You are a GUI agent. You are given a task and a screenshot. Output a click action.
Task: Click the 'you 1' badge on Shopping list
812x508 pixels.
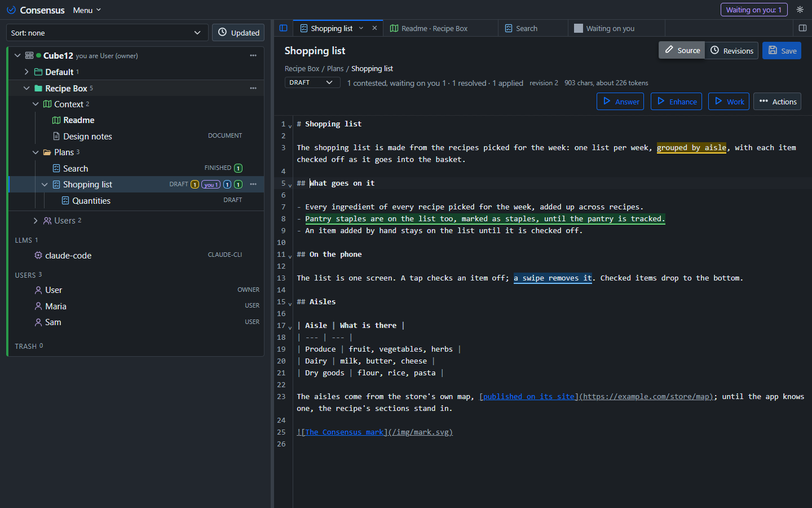click(211, 185)
